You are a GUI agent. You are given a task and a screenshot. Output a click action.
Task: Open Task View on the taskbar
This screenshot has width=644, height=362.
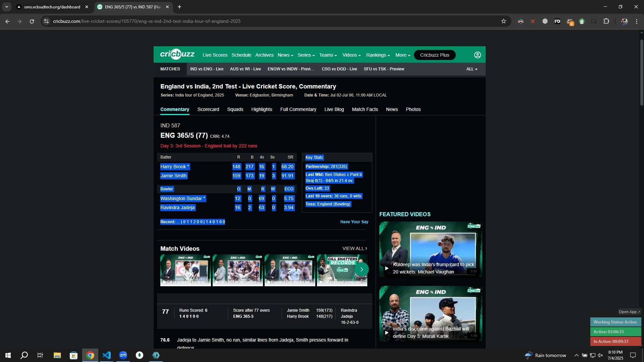(x=40, y=355)
